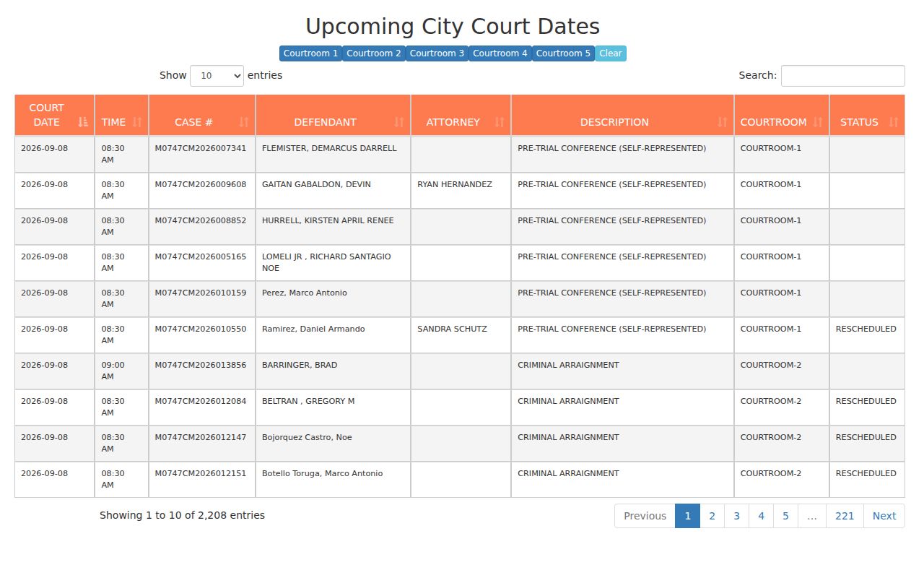Filter by Courtroom 4 button

point(500,53)
